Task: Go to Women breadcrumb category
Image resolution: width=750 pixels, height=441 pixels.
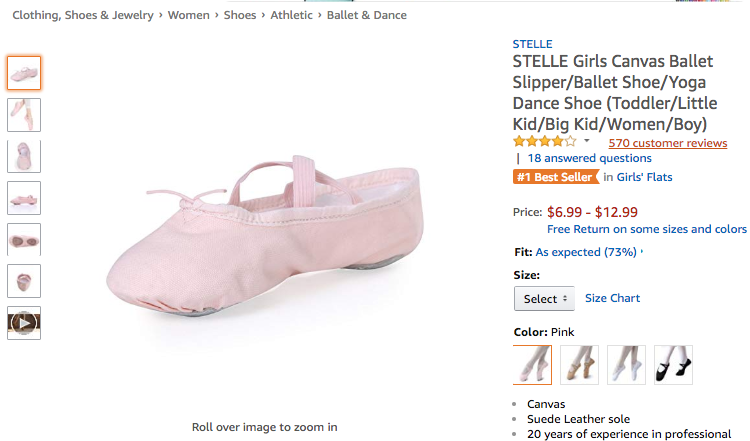Action: (189, 15)
